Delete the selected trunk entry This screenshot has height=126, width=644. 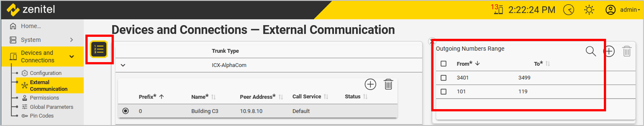(388, 85)
